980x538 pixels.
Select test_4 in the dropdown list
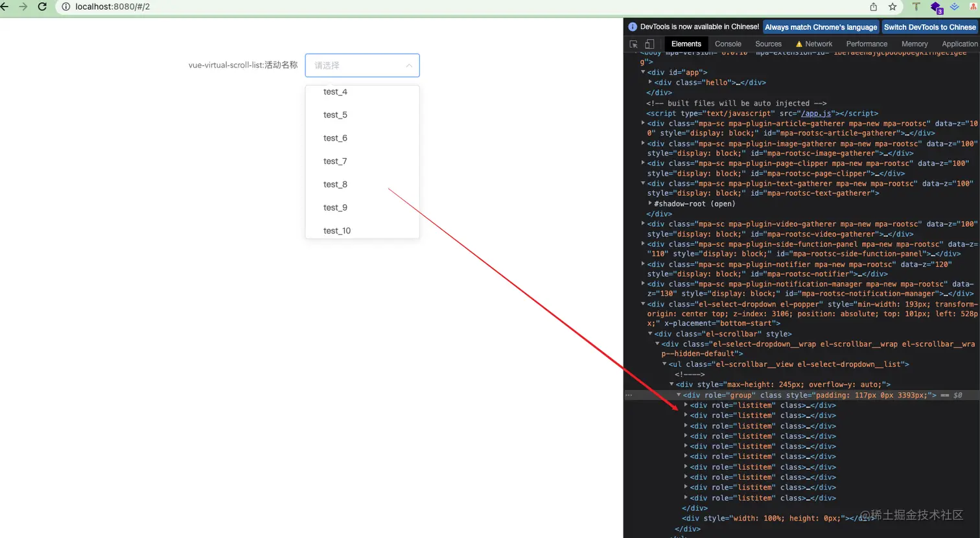point(362,92)
